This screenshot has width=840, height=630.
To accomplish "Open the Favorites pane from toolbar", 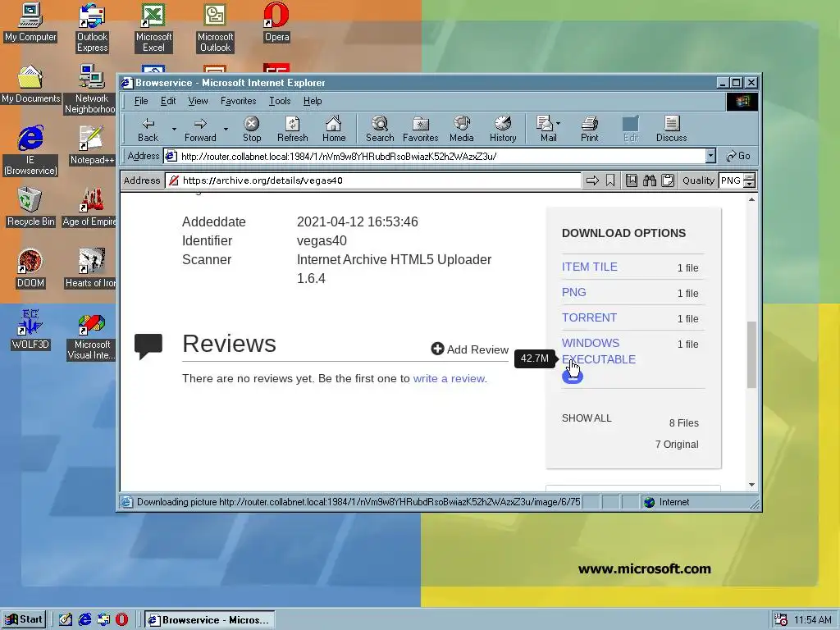I will (421, 129).
